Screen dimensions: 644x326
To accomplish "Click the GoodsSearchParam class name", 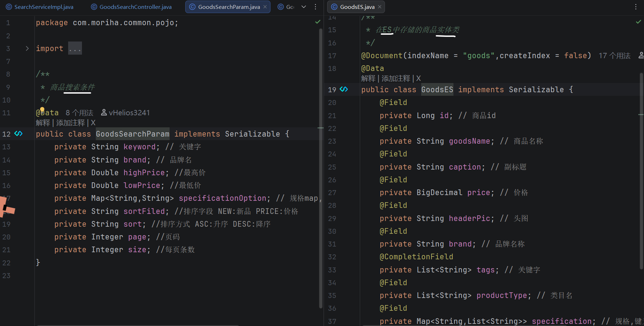I will 133,134.
